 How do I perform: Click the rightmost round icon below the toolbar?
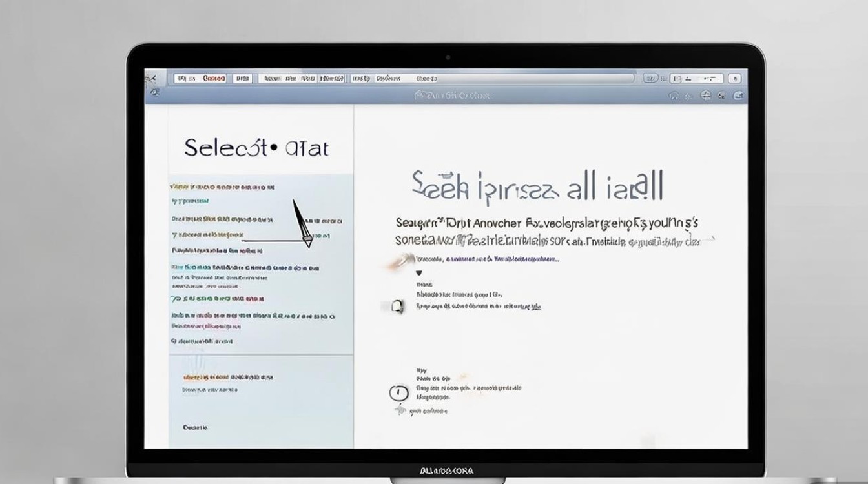[738, 96]
